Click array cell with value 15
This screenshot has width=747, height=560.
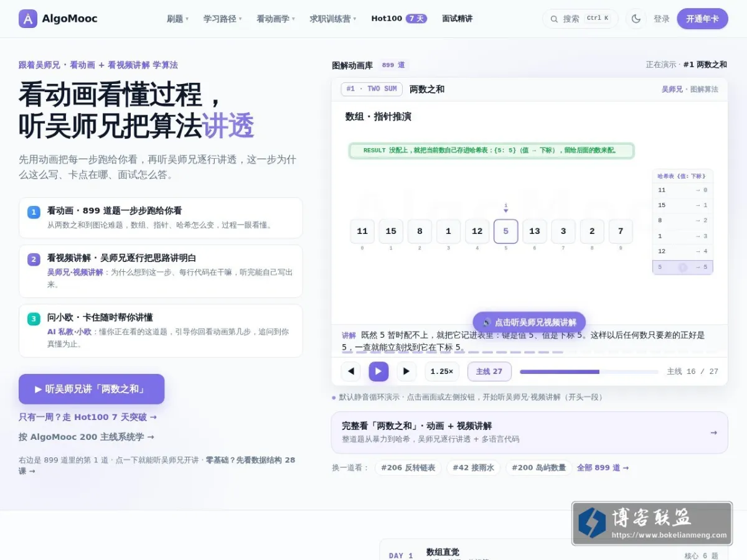pyautogui.click(x=391, y=231)
